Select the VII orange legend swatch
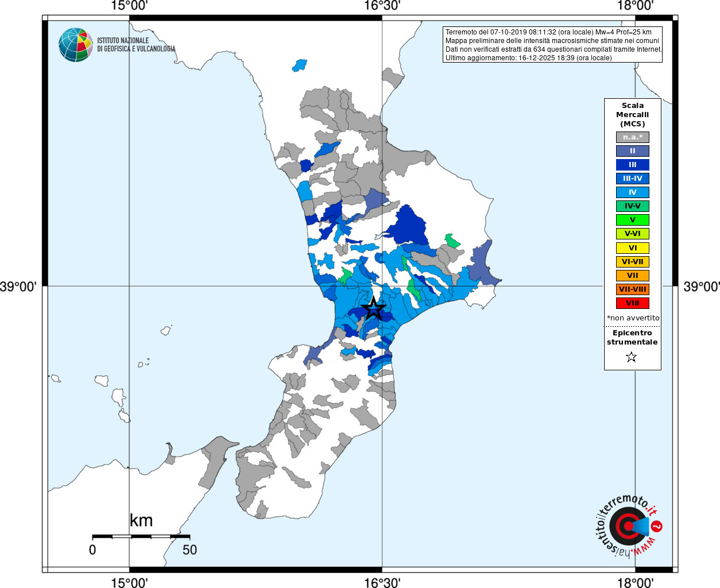This screenshot has width=720, height=588. click(x=633, y=276)
